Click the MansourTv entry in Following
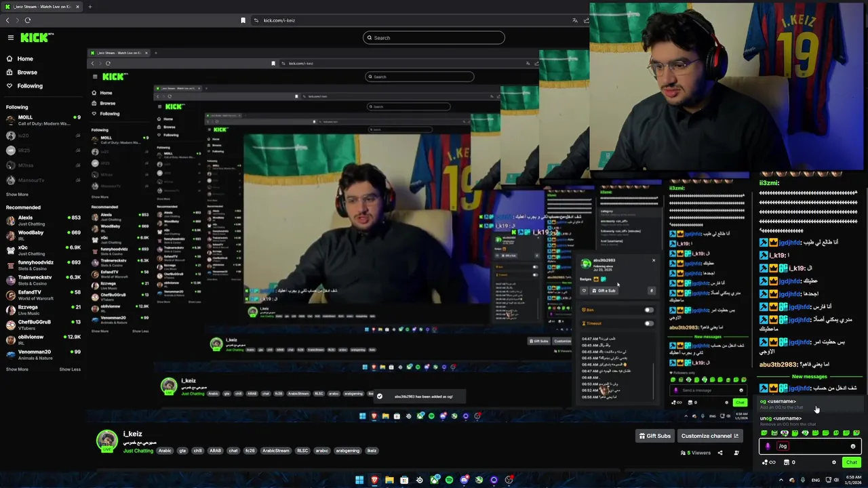This screenshot has height=488, width=868. click(43, 180)
